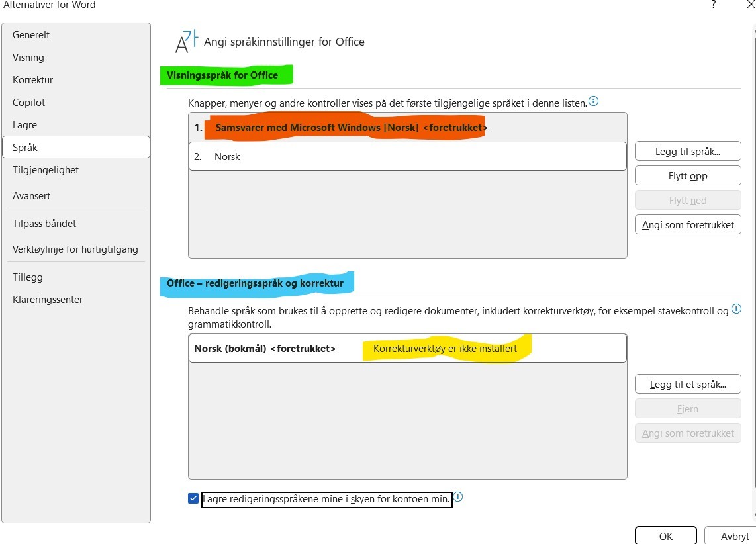Viewport: 756px width, 544px height.
Task: Click the info icon beside display language description
Action: (594, 101)
